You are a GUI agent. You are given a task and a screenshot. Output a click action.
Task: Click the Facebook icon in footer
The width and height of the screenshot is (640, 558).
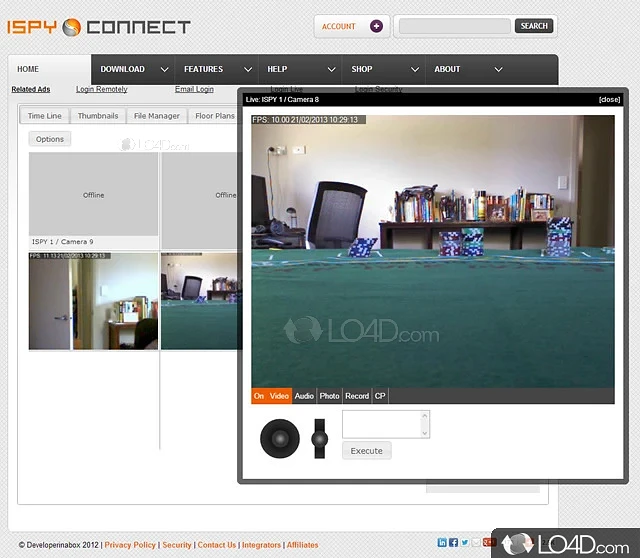(453, 542)
